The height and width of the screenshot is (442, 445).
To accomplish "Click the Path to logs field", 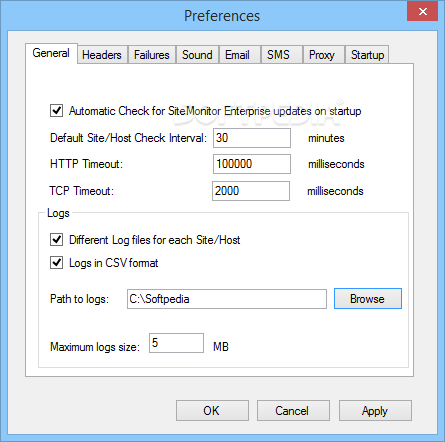I will (227, 299).
